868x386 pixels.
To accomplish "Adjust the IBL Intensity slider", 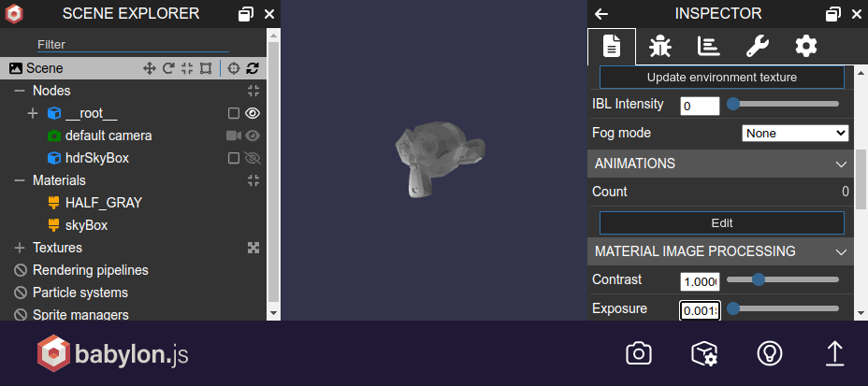I will pyautogui.click(x=783, y=104).
